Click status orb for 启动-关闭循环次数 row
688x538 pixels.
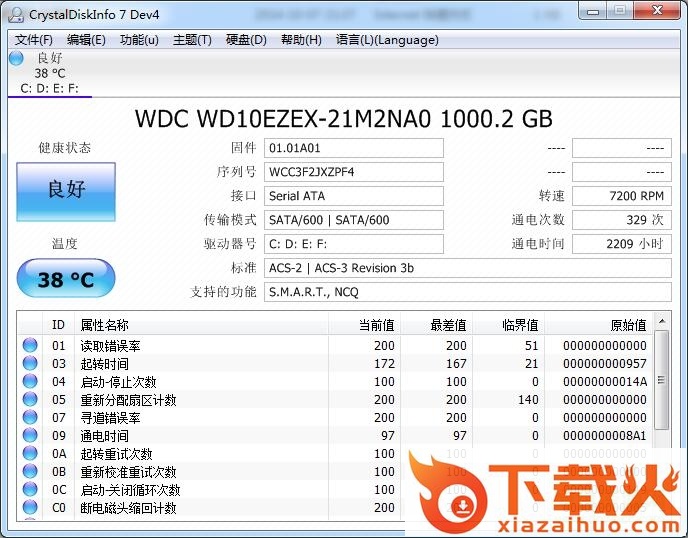(30, 489)
